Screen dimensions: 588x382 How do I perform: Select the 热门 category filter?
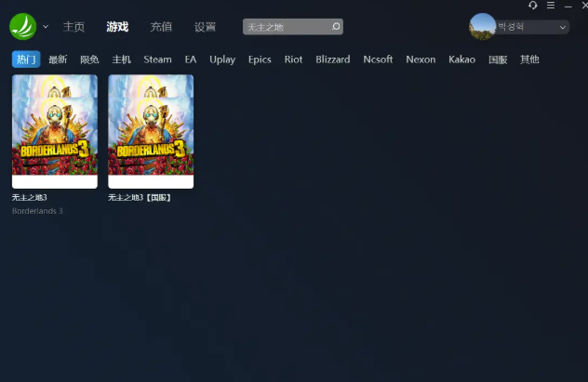(x=26, y=59)
